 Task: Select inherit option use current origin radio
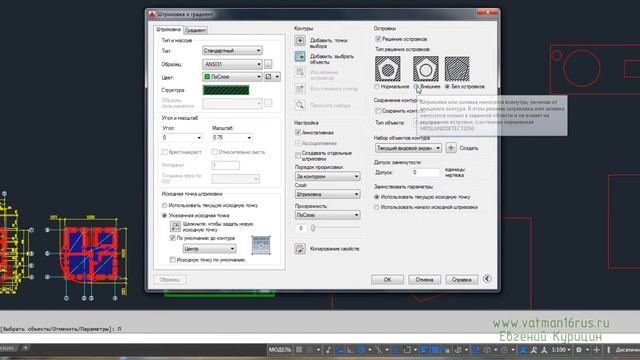click(377, 197)
